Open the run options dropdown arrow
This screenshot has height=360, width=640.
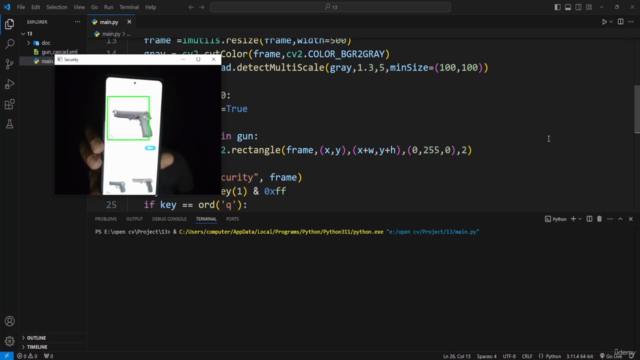(611, 22)
